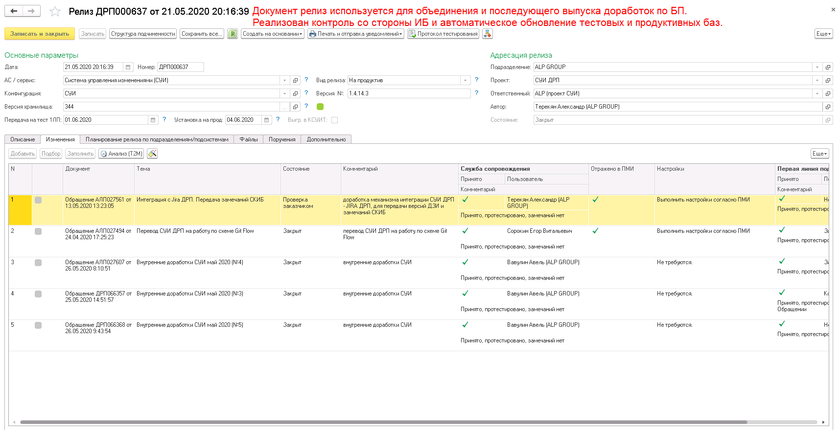Expand the Подразделение dropdown list
840x430 pixels.
pyautogui.click(x=816, y=67)
